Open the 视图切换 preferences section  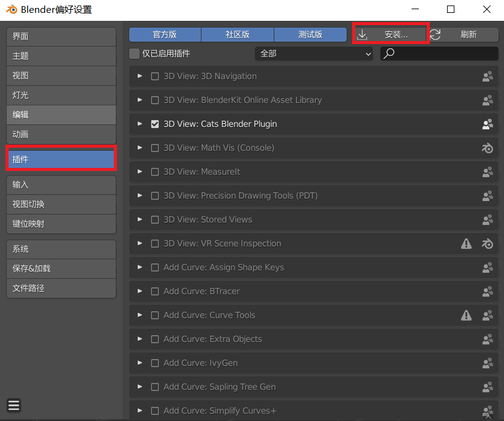click(x=61, y=204)
